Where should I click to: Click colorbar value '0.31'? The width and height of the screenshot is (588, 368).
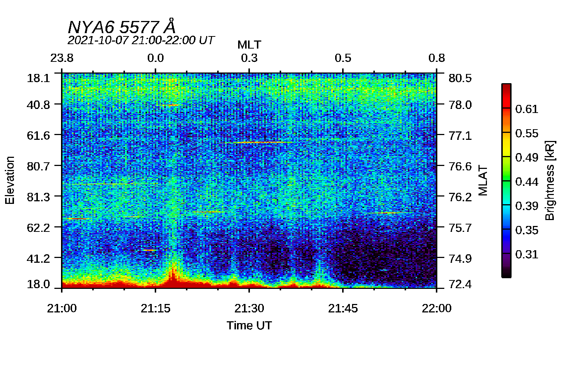[527, 254]
